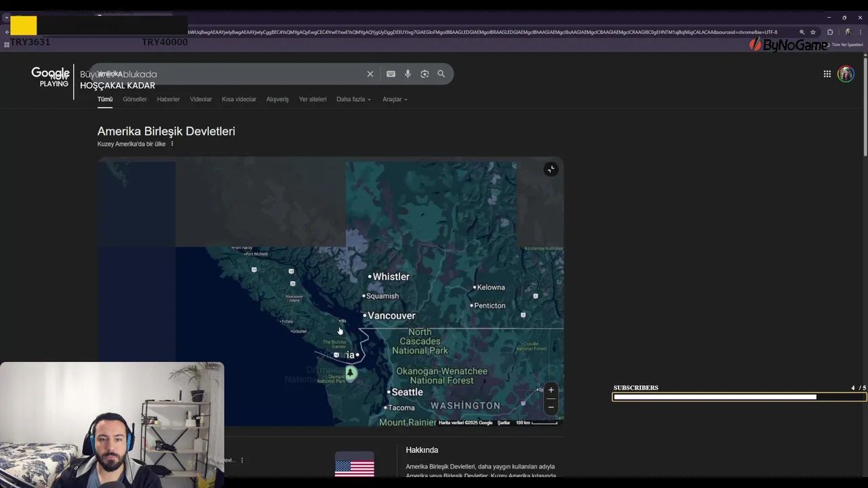Viewport: 868px width, 488px height.
Task: Click Okanogan-Wenatchee National Forest label
Action: (441, 376)
